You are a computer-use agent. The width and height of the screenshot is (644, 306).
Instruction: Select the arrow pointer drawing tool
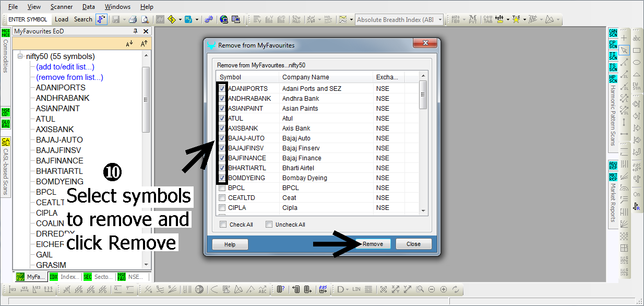click(x=624, y=50)
